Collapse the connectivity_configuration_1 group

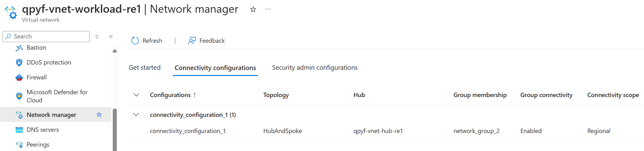(136, 115)
